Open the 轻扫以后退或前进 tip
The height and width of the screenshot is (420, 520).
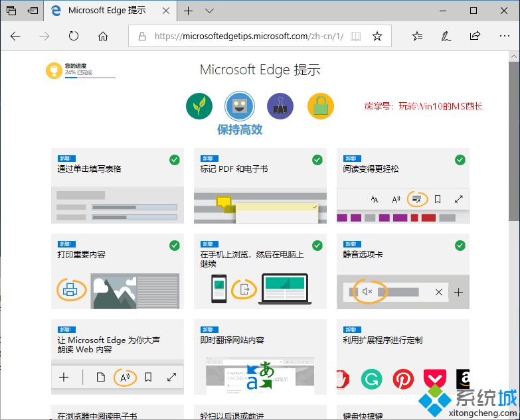coord(260,413)
